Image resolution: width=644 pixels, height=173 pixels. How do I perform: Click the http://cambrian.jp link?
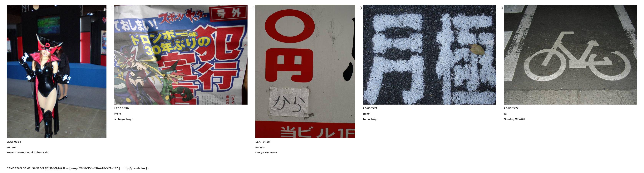coord(135,168)
